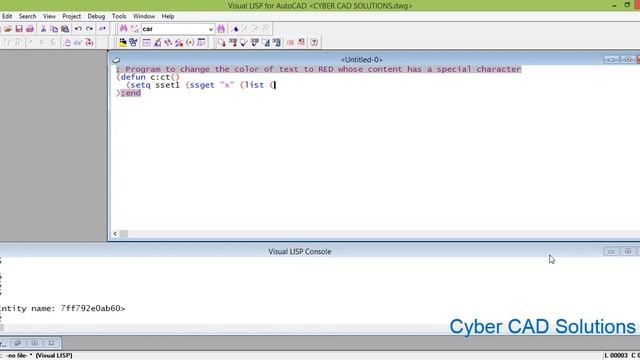Minimize the Visual LISP Console window

pos(611,251)
